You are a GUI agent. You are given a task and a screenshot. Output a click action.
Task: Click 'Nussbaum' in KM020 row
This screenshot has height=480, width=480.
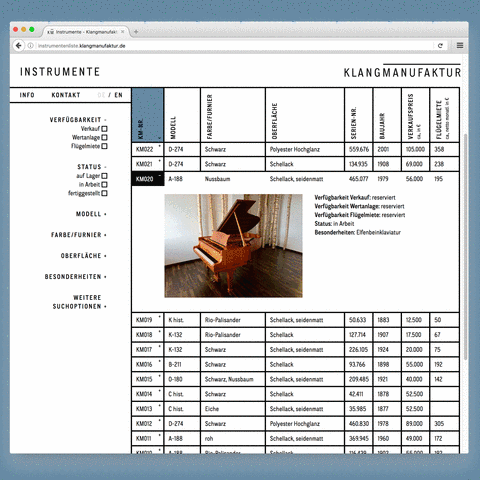[217, 179]
